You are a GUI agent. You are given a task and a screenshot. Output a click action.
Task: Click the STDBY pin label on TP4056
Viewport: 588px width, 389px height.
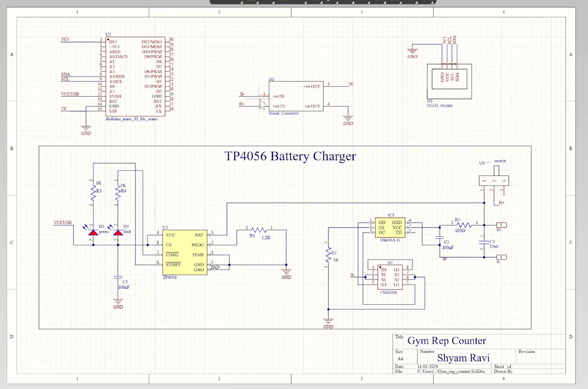click(x=173, y=264)
